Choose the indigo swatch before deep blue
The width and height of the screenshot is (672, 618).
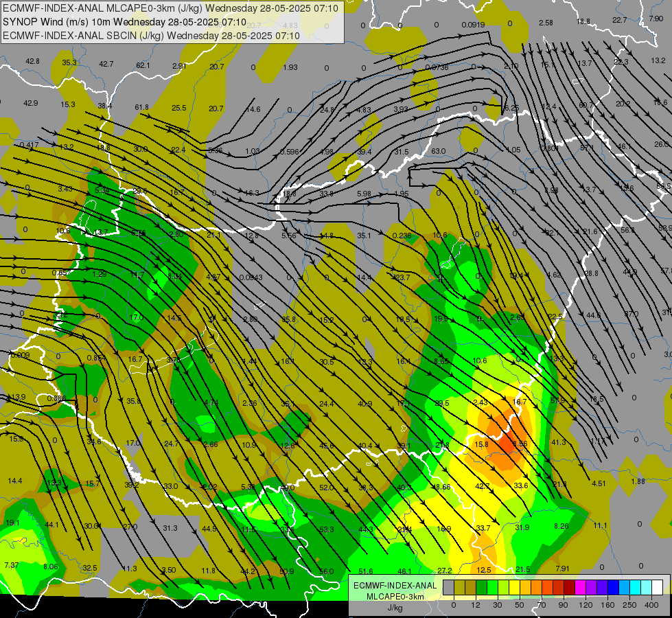603,587
